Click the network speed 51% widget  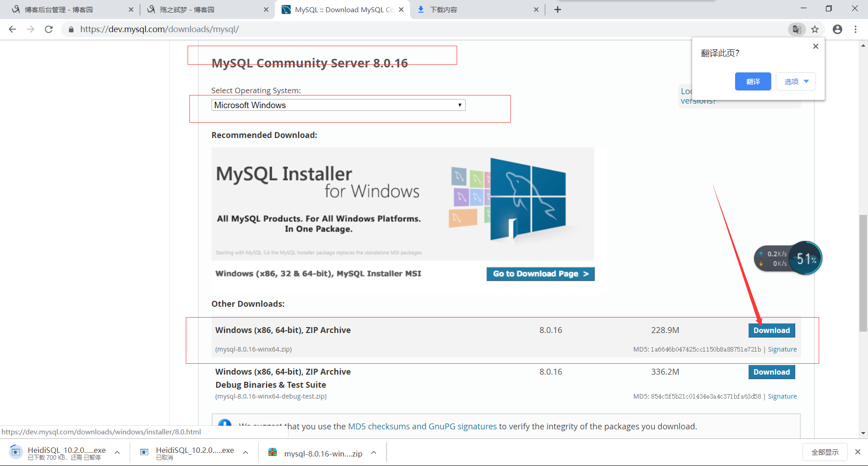point(788,258)
